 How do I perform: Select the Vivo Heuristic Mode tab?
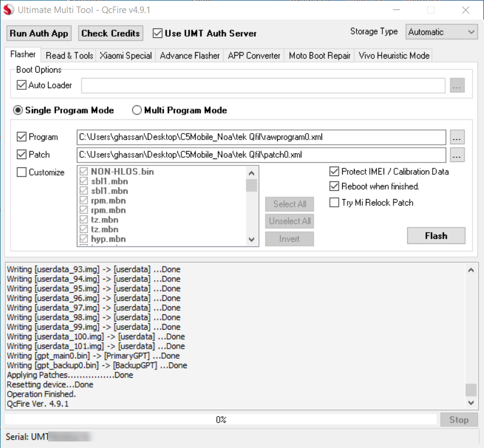394,56
